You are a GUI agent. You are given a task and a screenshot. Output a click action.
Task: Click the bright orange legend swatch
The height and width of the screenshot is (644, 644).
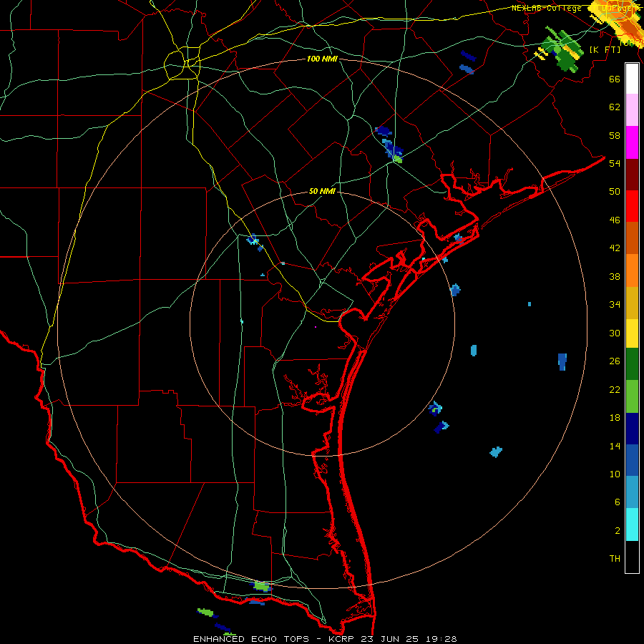click(x=632, y=270)
